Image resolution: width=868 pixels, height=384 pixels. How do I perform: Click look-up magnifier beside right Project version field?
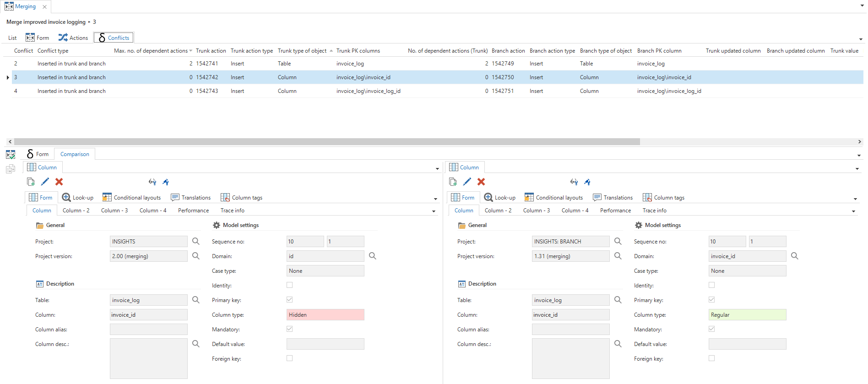(618, 256)
